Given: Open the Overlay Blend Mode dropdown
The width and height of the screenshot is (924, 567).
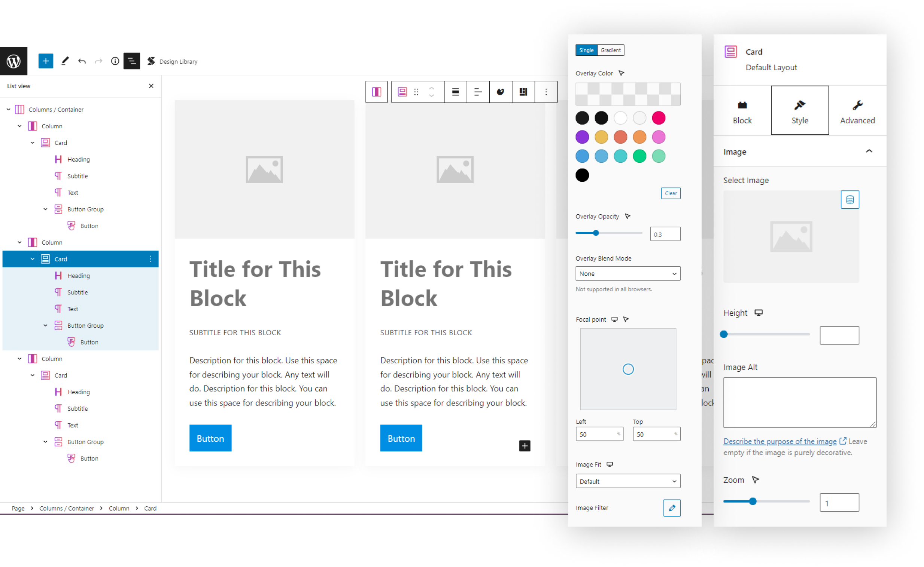Looking at the screenshot, I should click(627, 274).
